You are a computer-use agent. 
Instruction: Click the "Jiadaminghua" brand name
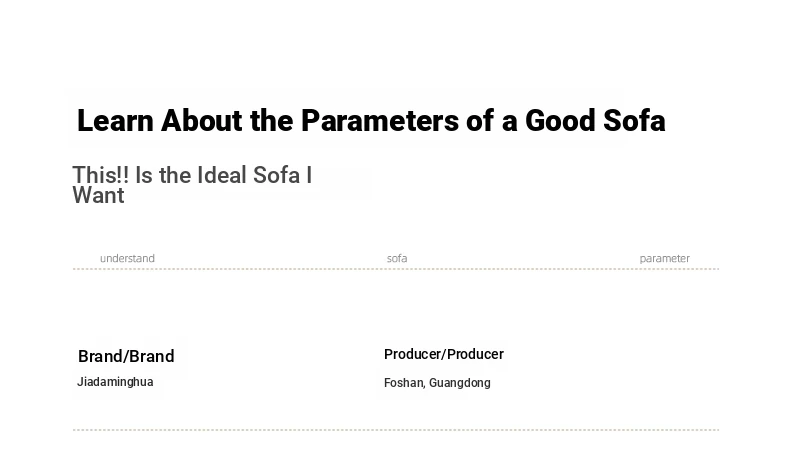115,382
